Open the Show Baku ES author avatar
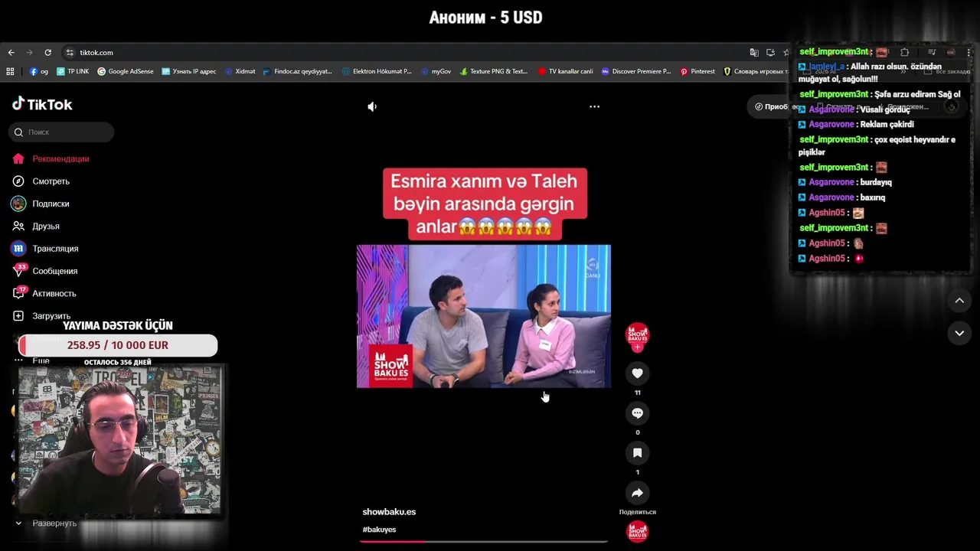 click(637, 334)
